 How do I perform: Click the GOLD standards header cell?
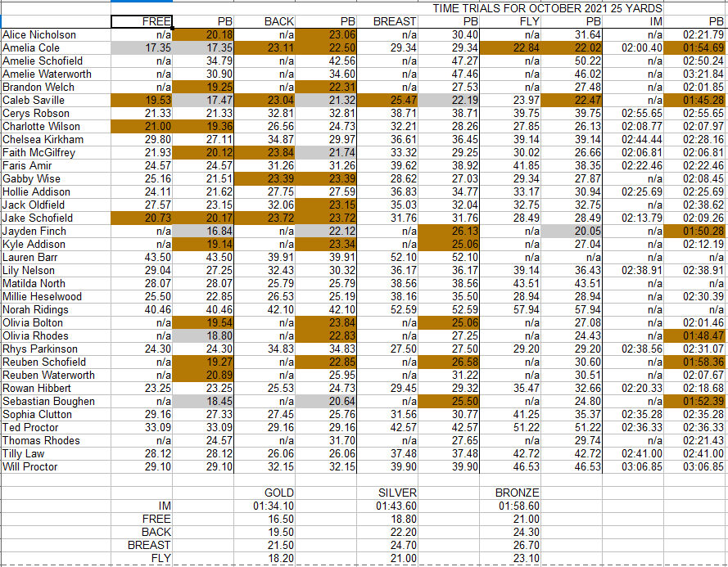pyautogui.click(x=265, y=493)
